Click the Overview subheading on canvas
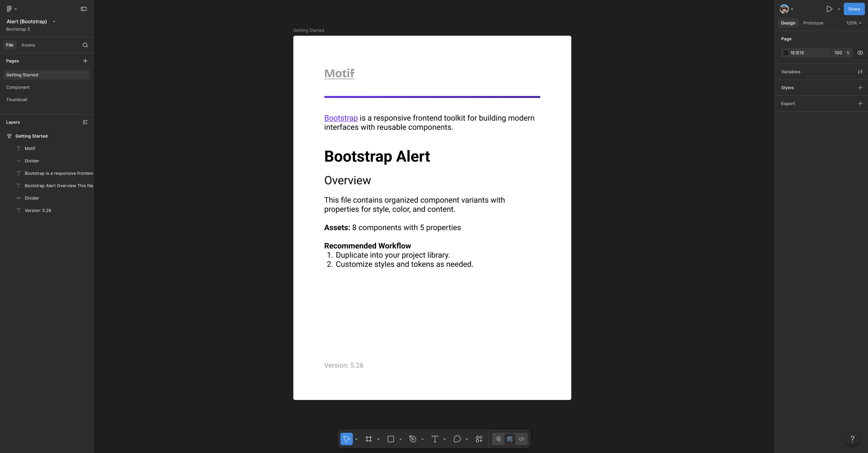This screenshot has height=453, width=868. click(348, 181)
